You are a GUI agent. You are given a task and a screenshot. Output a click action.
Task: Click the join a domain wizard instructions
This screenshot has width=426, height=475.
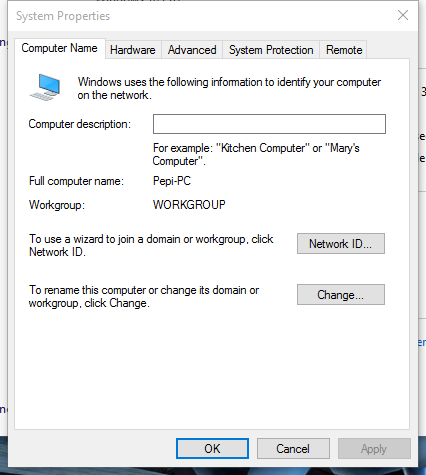coord(151,245)
